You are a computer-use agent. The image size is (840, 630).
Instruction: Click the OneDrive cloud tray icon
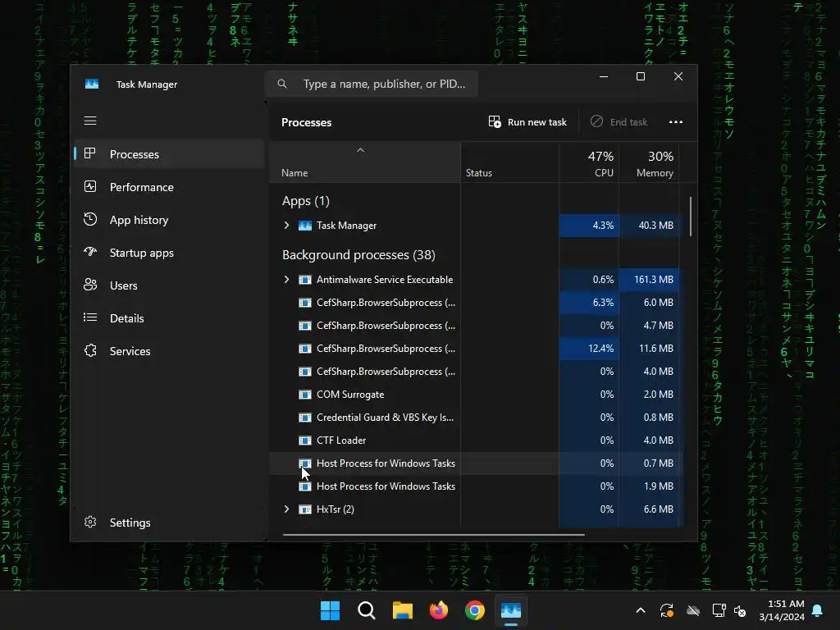pos(693,610)
